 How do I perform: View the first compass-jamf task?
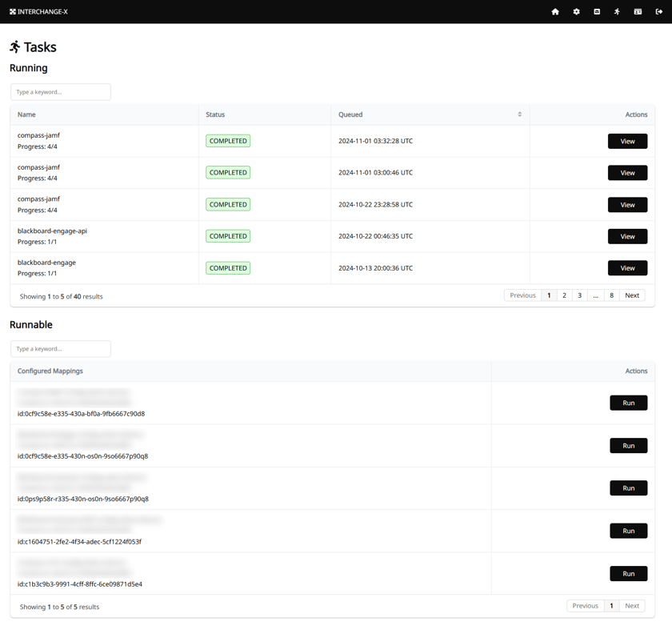[627, 141]
